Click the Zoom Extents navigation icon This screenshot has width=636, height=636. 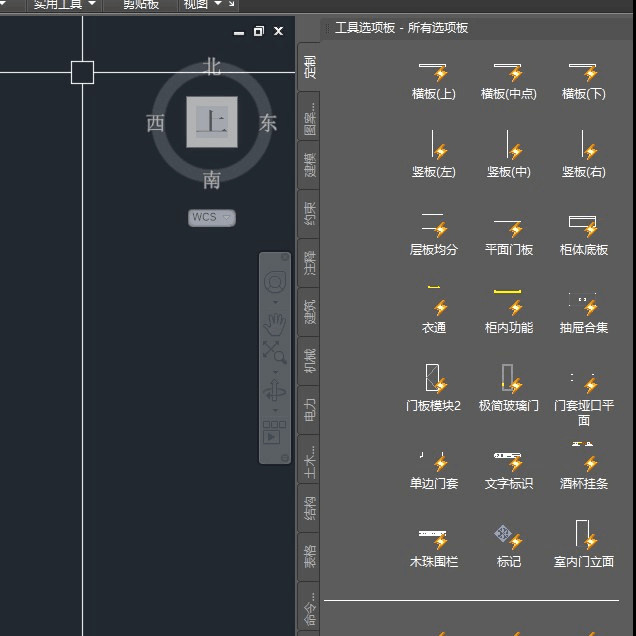pos(274,352)
